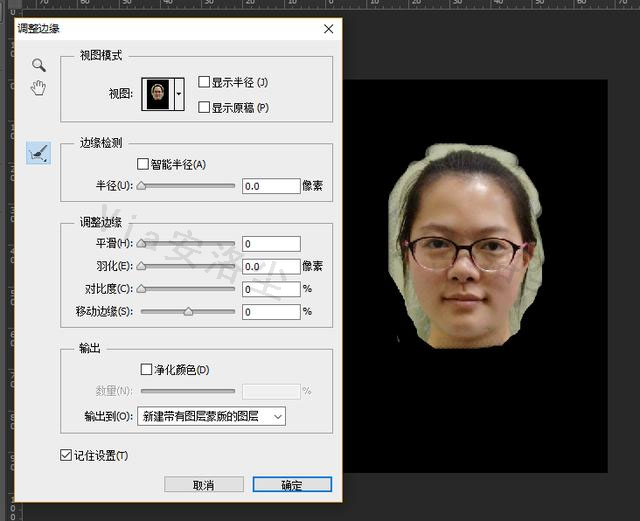Click the 确定 confirm button
This screenshot has width=640, height=521.
pos(292,485)
